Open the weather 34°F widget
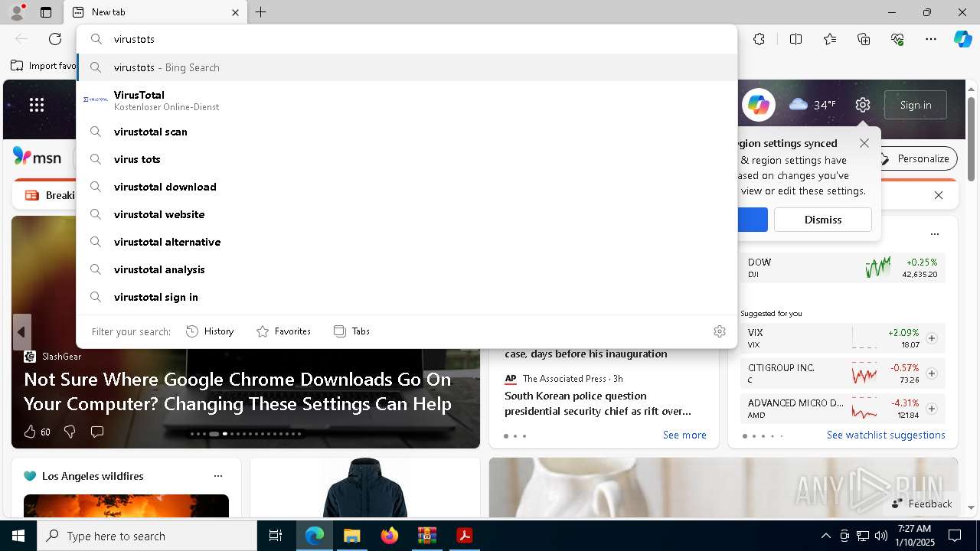980x551 pixels. coord(812,105)
